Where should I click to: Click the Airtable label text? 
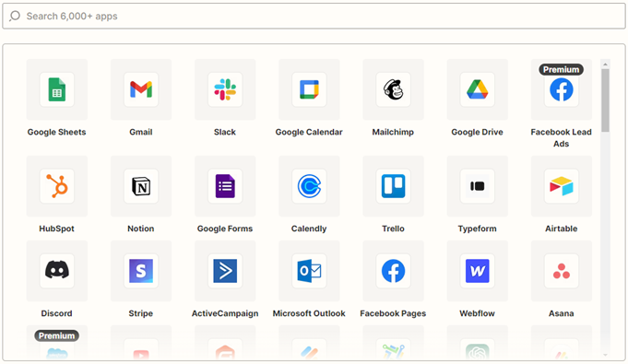561,229
